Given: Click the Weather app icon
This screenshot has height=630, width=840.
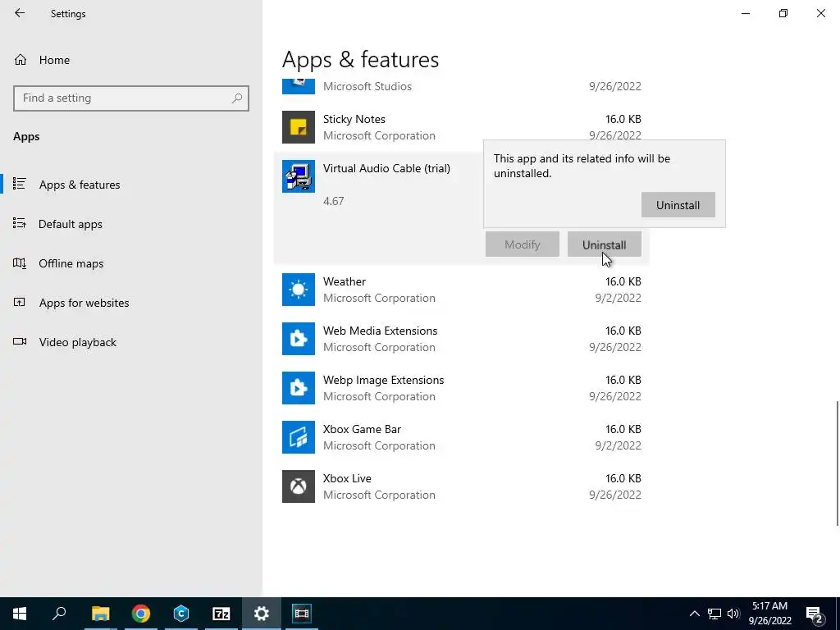Looking at the screenshot, I should coord(299,290).
